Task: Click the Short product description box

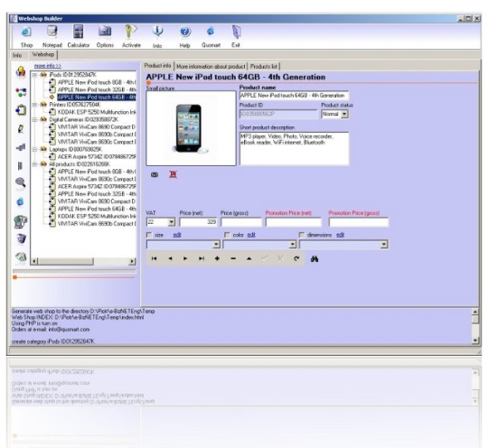Action: (294, 148)
